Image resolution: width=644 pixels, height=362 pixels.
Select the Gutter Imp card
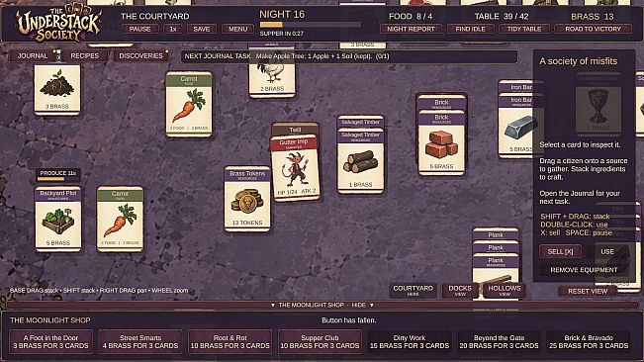(296, 168)
